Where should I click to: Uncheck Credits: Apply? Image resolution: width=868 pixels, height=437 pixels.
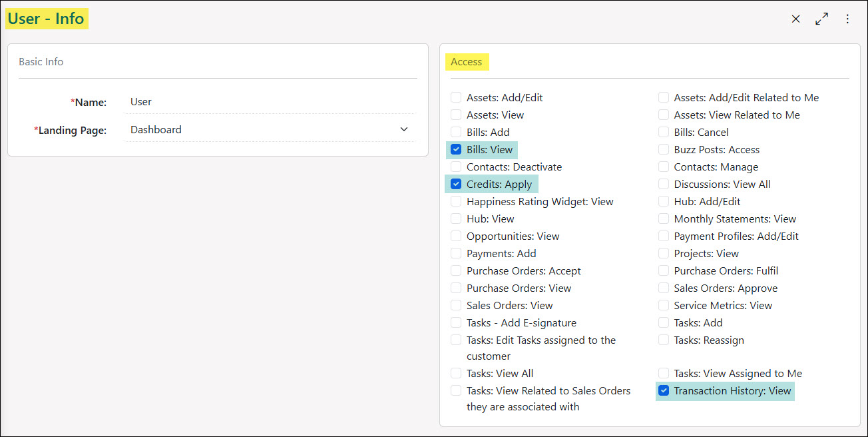[455, 184]
